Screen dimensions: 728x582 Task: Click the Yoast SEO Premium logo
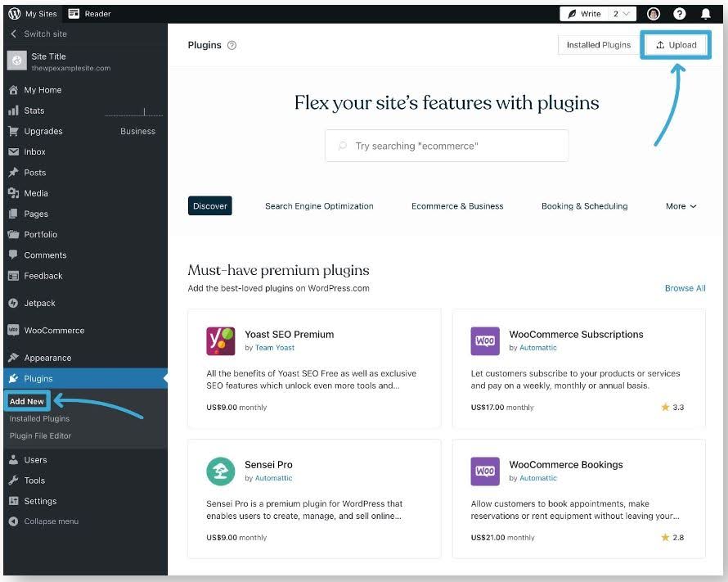220,339
